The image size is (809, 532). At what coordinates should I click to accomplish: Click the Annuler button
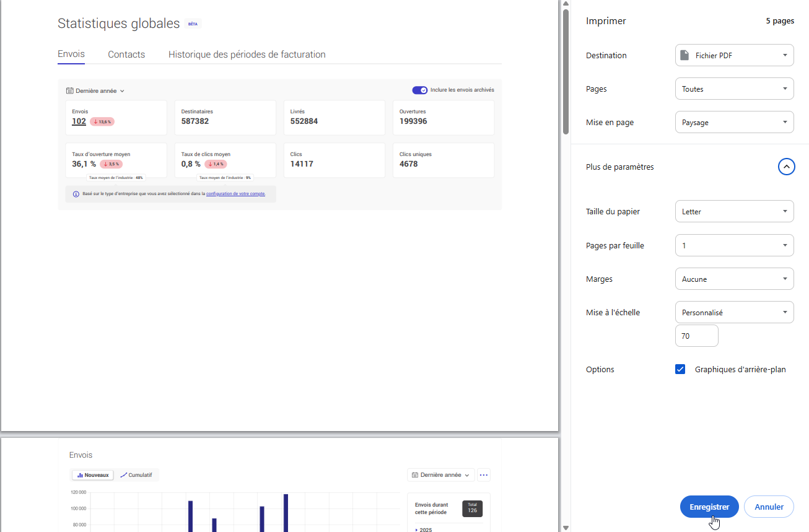tap(769, 507)
